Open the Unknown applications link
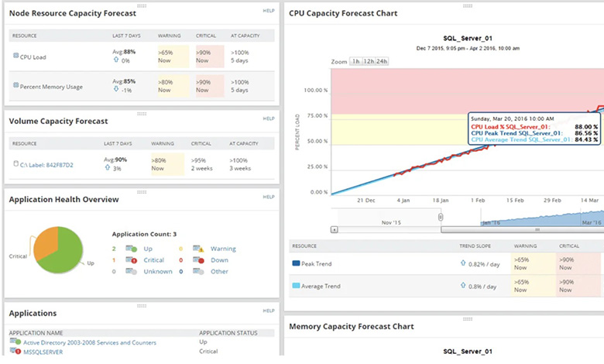This screenshot has height=364, width=604. [x=158, y=272]
